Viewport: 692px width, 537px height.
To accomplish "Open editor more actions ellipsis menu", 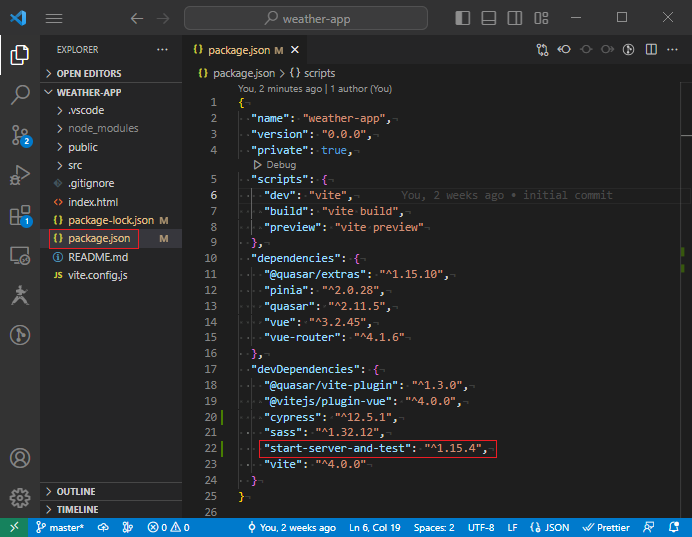I will (672, 49).
